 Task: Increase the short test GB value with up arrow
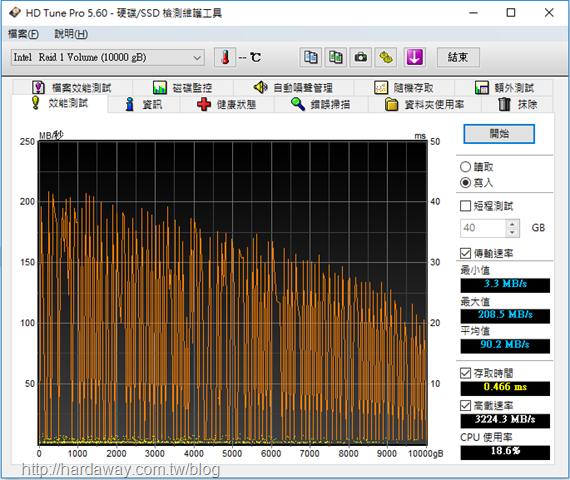tap(512, 224)
